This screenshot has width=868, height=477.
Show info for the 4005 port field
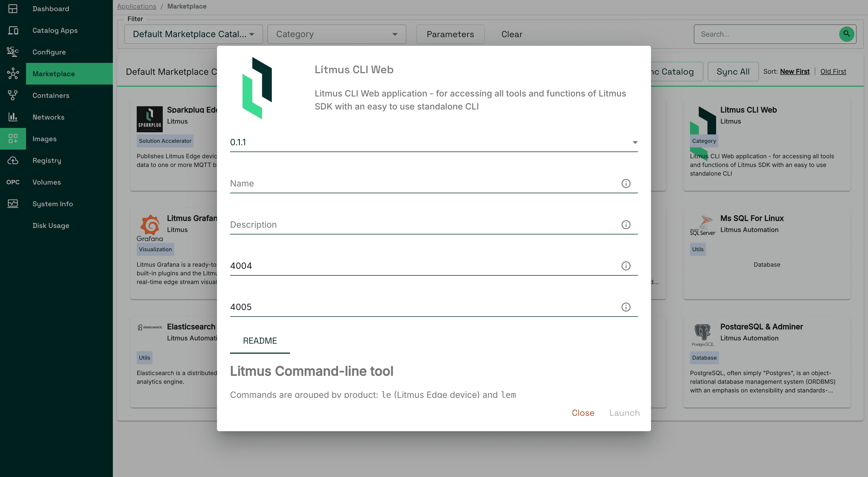[x=626, y=307]
